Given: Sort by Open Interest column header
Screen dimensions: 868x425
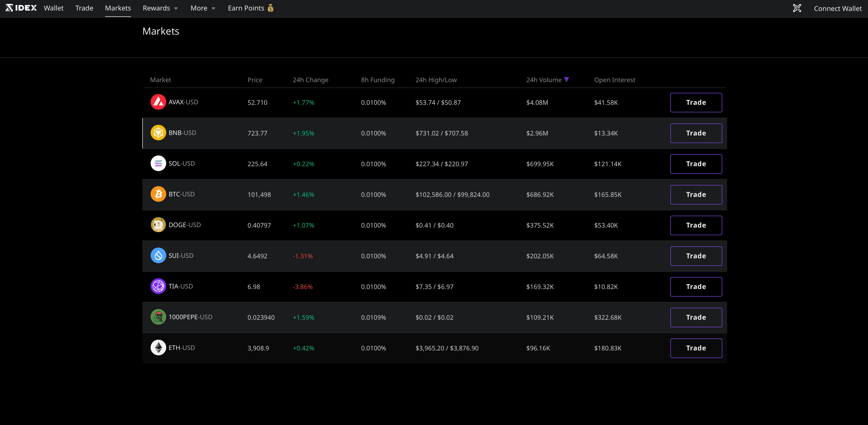Looking at the screenshot, I should point(615,80).
